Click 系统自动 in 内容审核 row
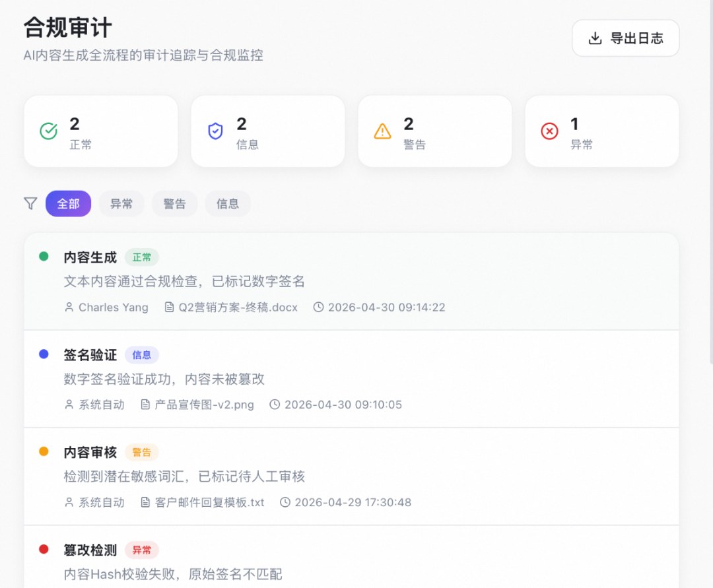This screenshot has width=713, height=588. pos(102,502)
